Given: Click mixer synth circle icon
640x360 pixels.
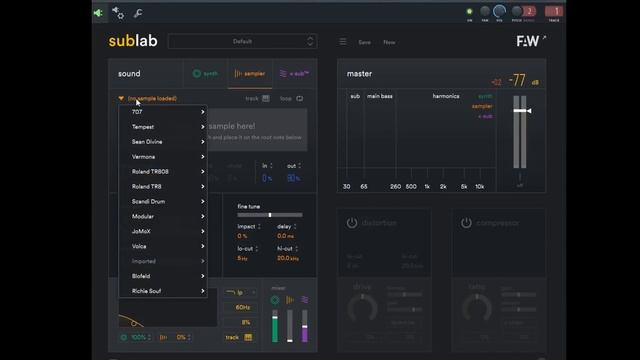Looking at the screenshot, I should (275, 300).
